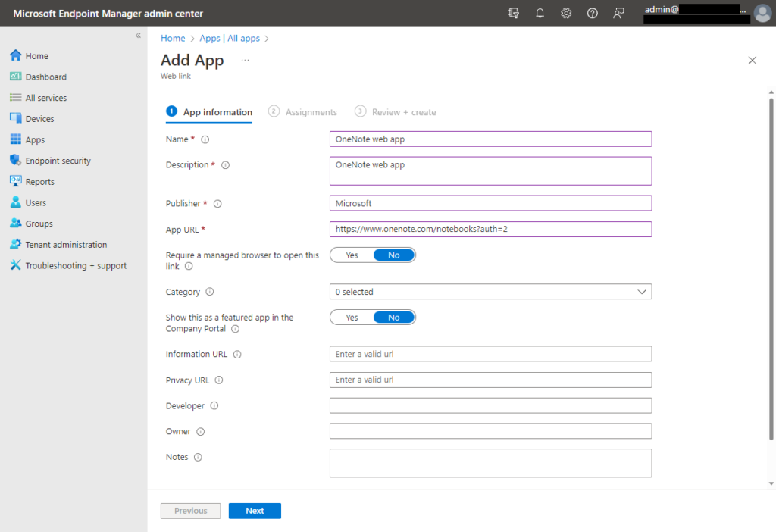The height and width of the screenshot is (532, 776).
Task: Open the Devices menu item
Action: point(40,119)
